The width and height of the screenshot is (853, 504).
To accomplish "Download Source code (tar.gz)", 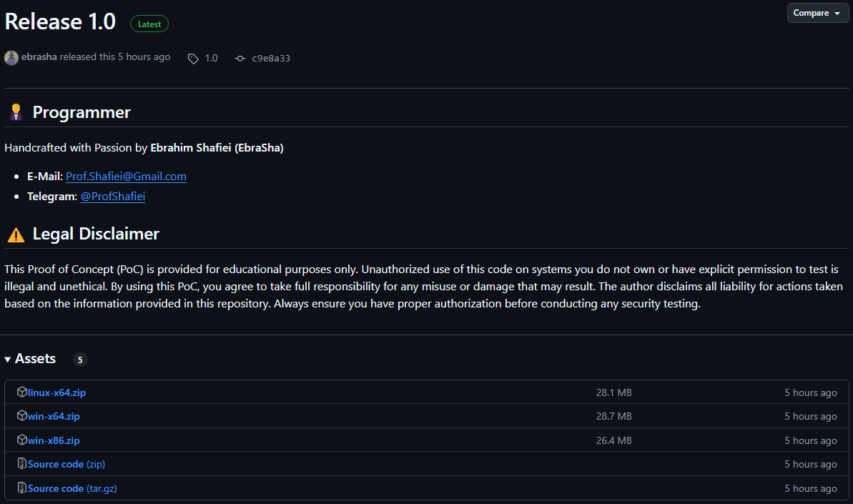I will (72, 488).
